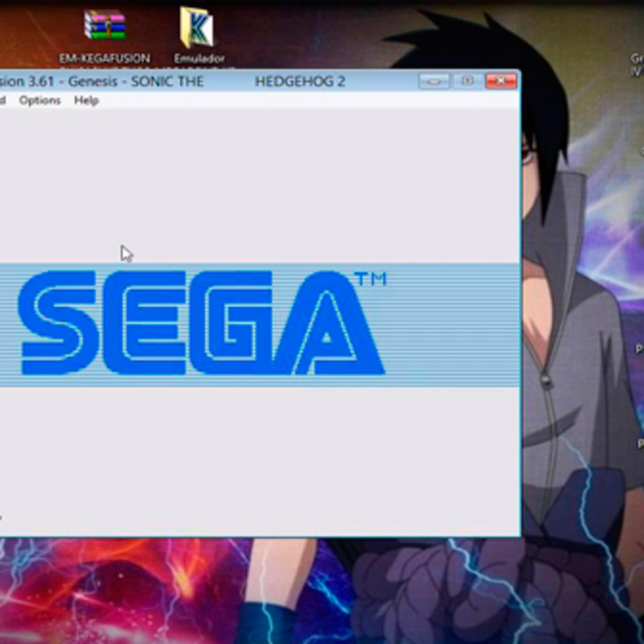The height and width of the screenshot is (644, 644).
Task: Select the Emulador folder icon
Action: point(197,27)
